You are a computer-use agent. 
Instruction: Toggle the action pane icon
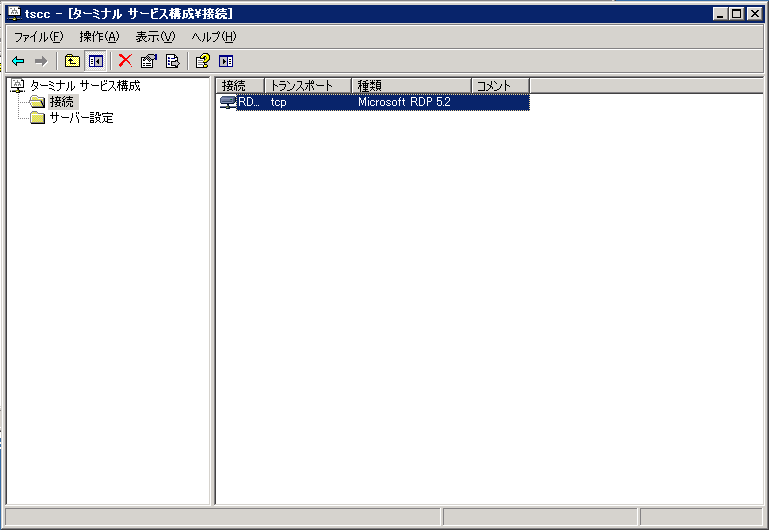tap(226, 61)
